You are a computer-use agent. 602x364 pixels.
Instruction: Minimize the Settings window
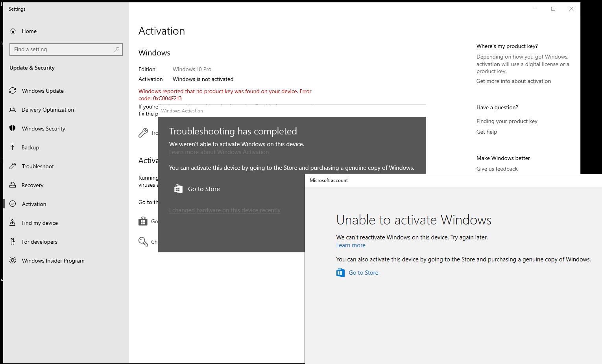click(x=535, y=9)
